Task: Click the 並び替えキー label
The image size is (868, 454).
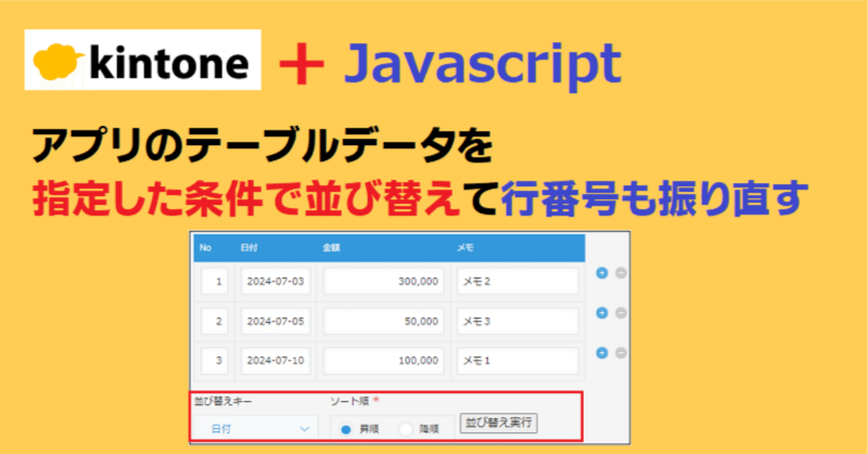Action: 223,401
